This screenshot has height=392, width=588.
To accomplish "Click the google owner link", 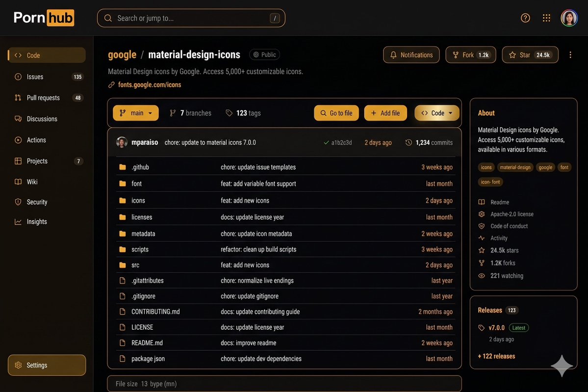I will pyautogui.click(x=122, y=55).
